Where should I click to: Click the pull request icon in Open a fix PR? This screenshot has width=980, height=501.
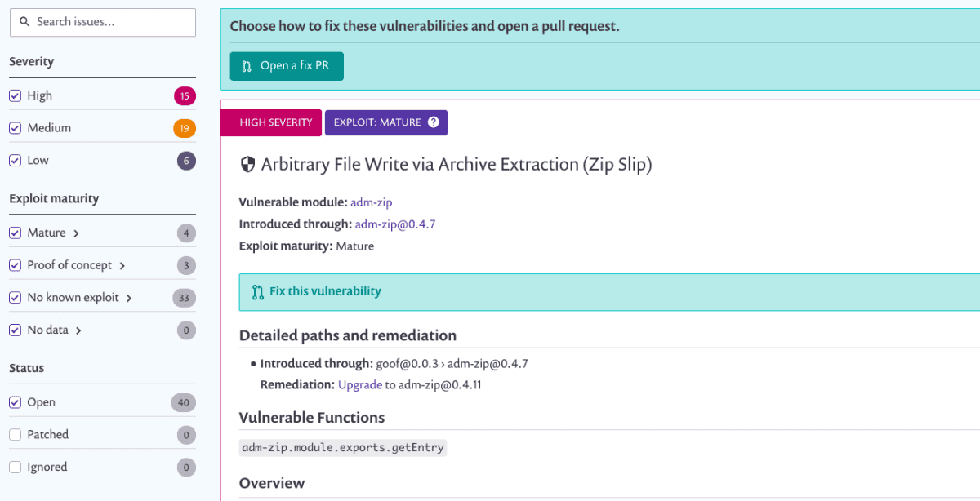tap(247, 66)
